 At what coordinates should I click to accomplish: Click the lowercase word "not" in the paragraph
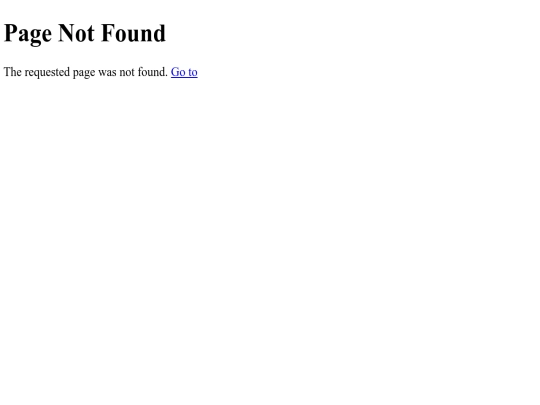[127, 72]
